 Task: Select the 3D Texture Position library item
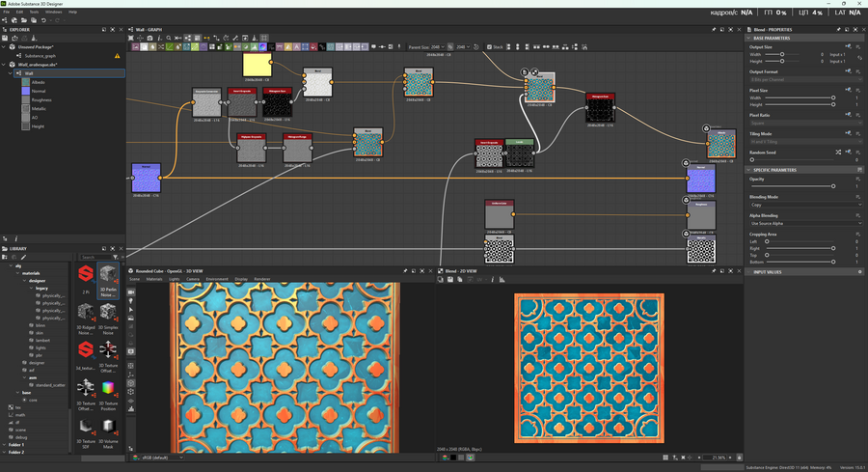(x=109, y=388)
